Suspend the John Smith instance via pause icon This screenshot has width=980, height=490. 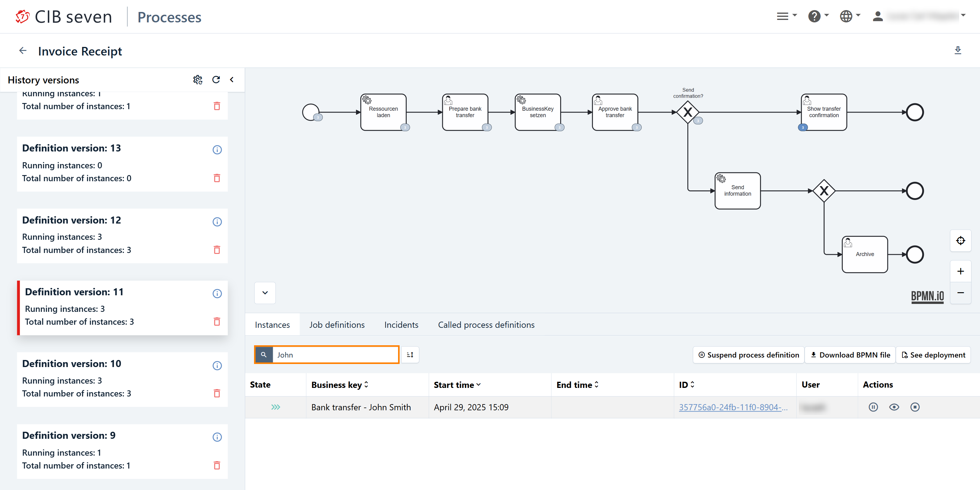point(873,407)
